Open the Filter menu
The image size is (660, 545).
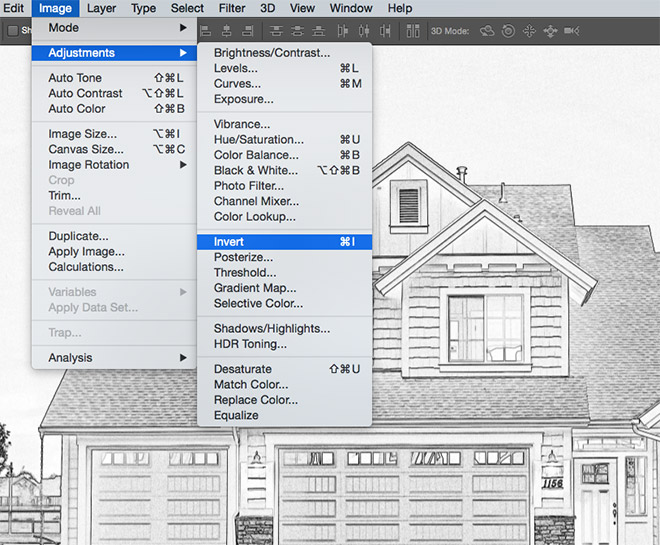(232, 8)
